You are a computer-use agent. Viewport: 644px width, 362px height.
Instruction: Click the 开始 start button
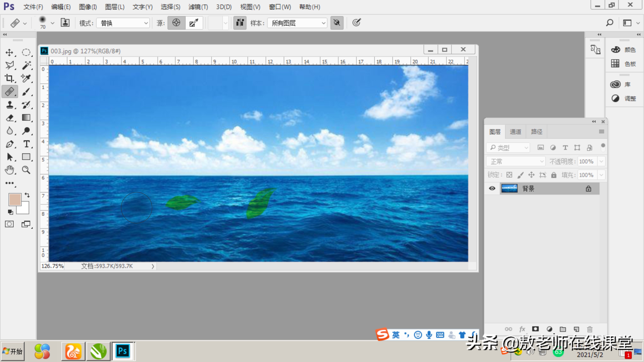click(13, 351)
